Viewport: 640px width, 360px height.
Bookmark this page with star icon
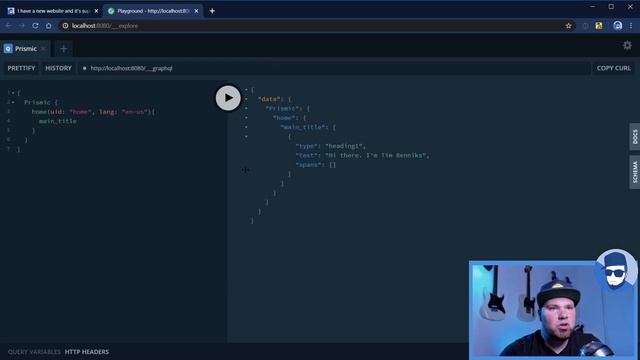tap(568, 26)
